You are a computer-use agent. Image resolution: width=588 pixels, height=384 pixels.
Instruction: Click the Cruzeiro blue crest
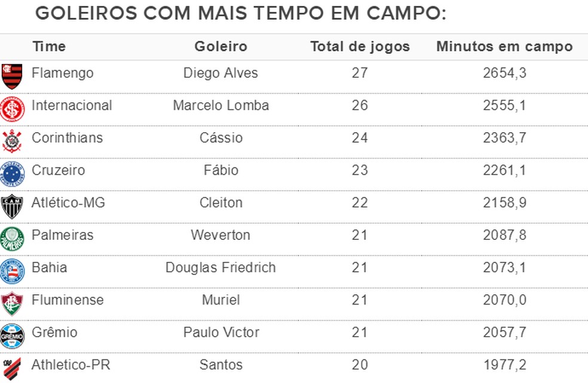coord(13,174)
